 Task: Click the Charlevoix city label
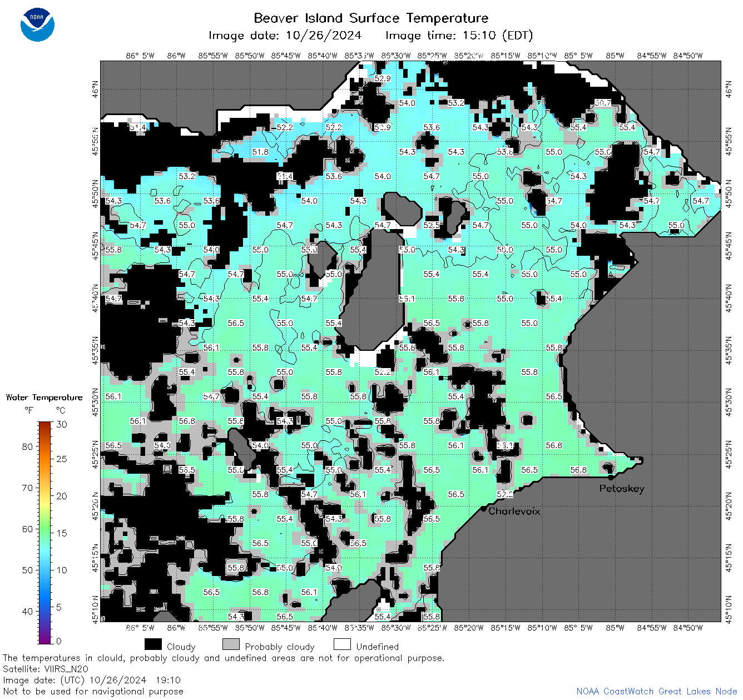click(x=514, y=511)
